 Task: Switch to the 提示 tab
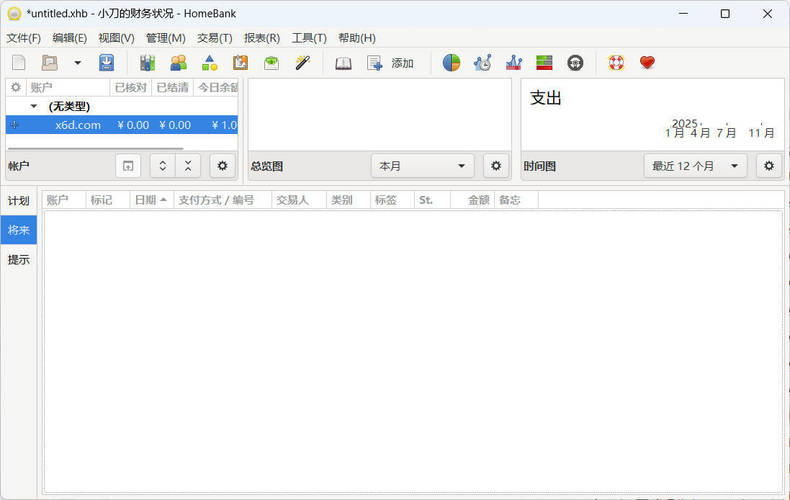19,260
